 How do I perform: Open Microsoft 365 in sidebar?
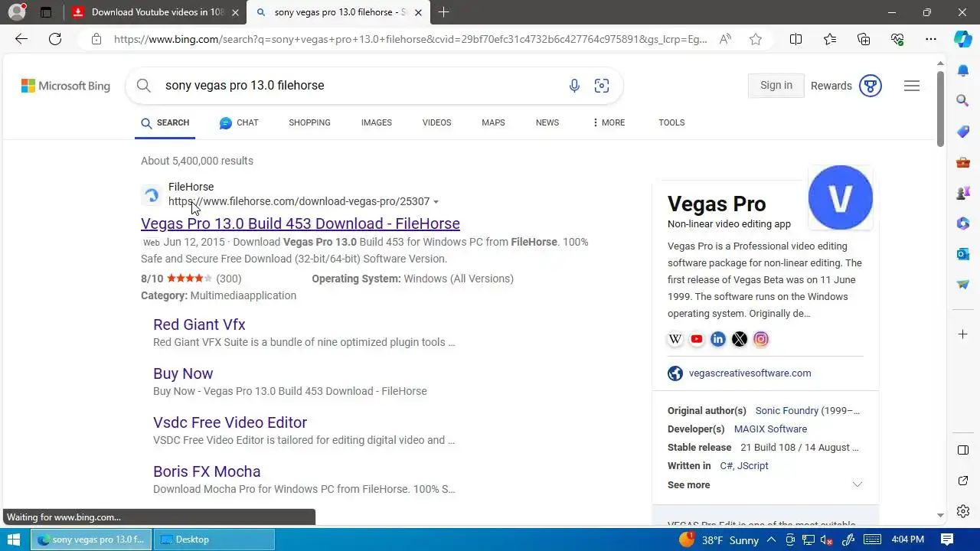(x=963, y=223)
